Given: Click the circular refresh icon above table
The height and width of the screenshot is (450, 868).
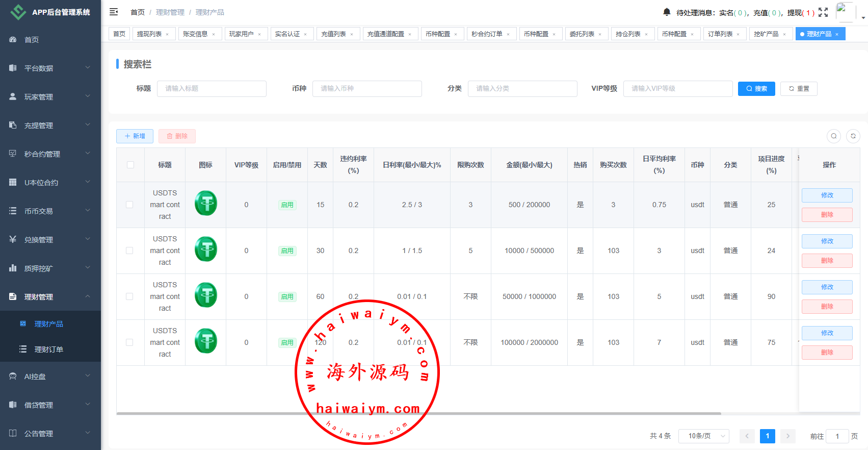Looking at the screenshot, I should (x=853, y=136).
